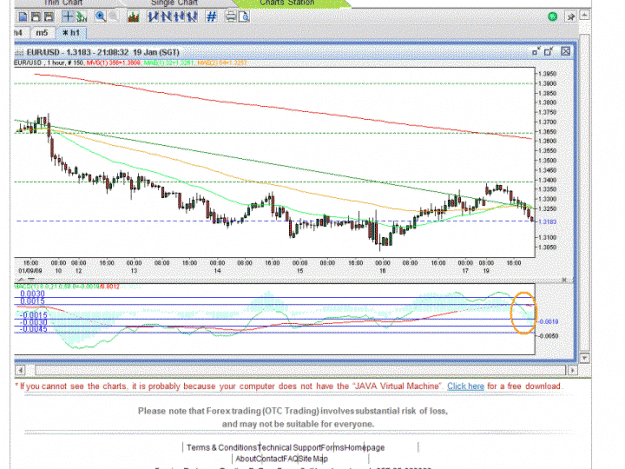Minimize the EUR/USD chart window
The height and width of the screenshot is (469, 625).
tap(536, 51)
